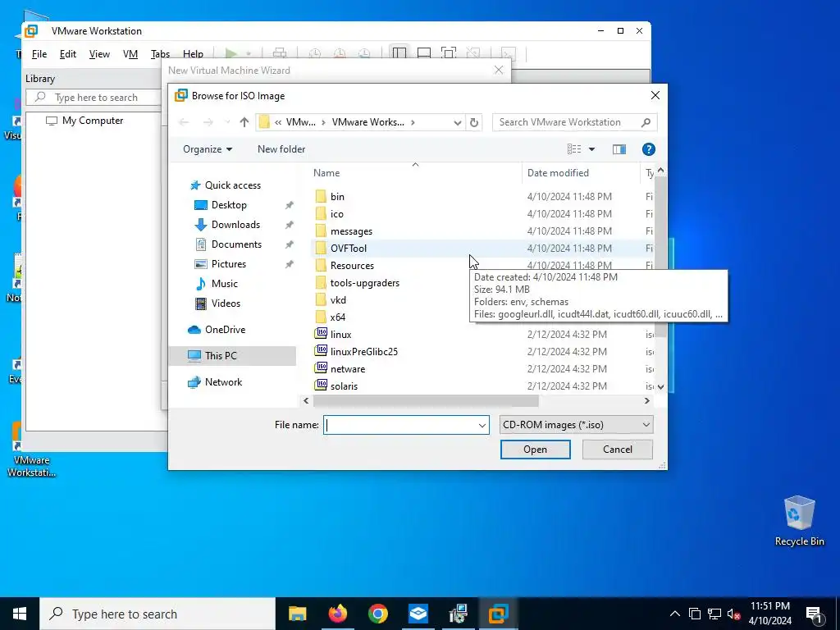Expand File name history dropdown

[x=482, y=426]
